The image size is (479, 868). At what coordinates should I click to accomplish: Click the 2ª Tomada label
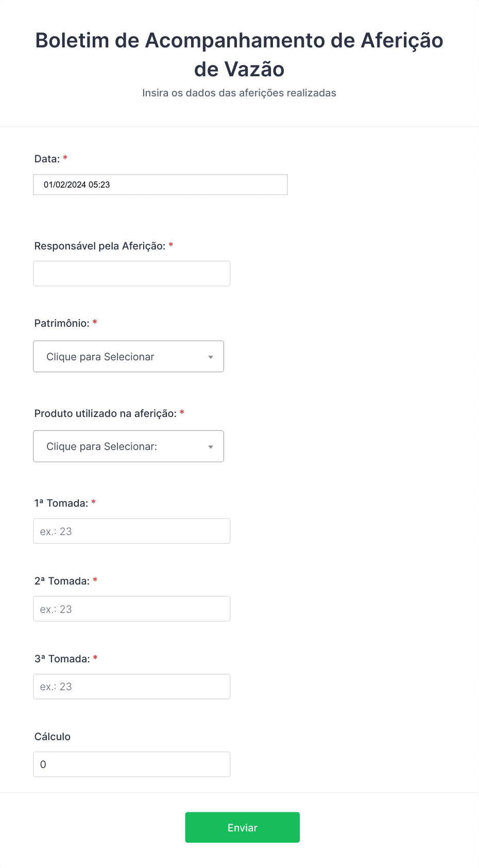[x=62, y=581]
